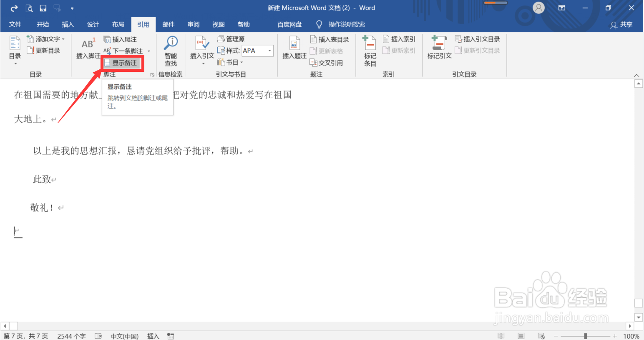The image size is (644, 340).
Task: Click 插入引文目录 insert table of authorities
Action: tap(477, 39)
